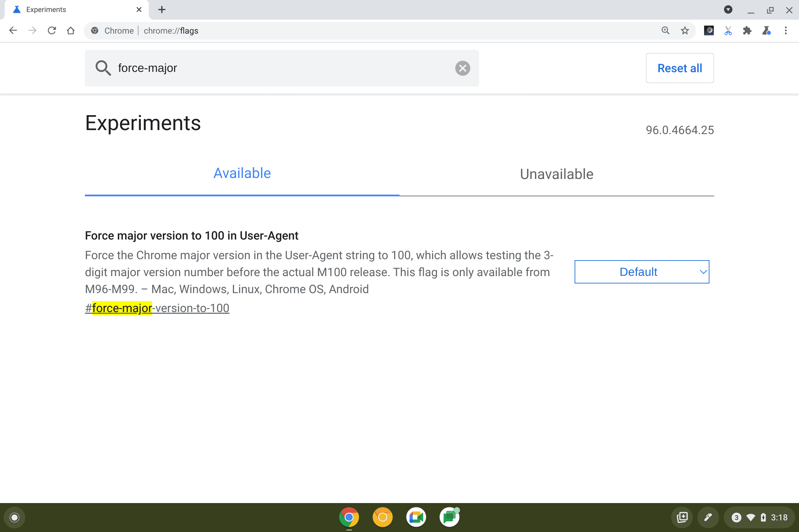This screenshot has height=532, width=799.
Task: Click the Google Meet icon in taskbar
Action: (416, 517)
